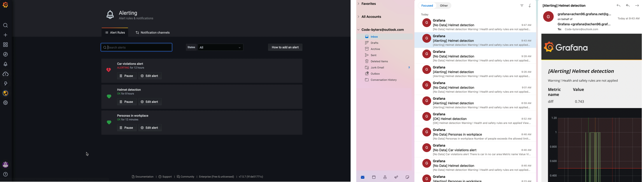Click lightning bolt icon in Grafana sidebar
Viewport: 644px width, 182px height.
click(5, 84)
